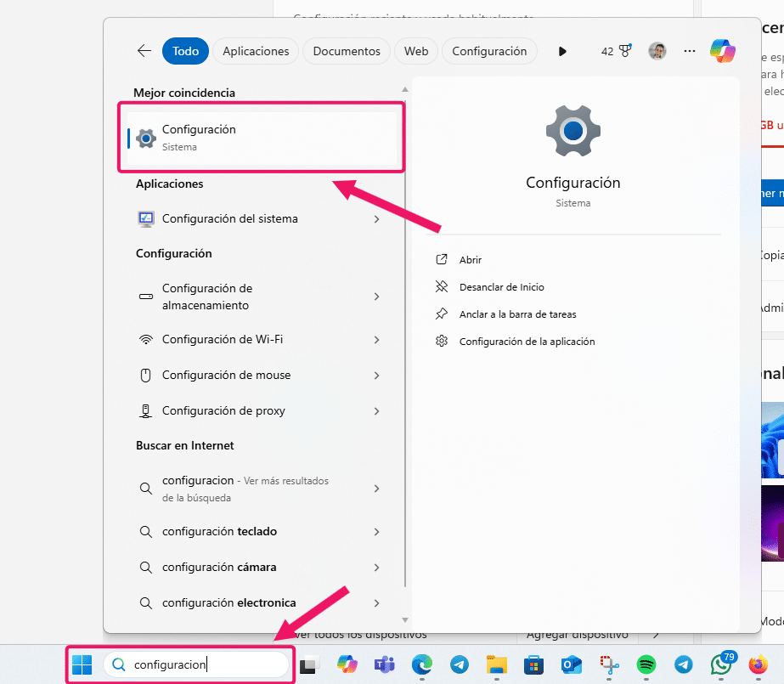
Task: Open Spotify from taskbar
Action: tap(646, 664)
